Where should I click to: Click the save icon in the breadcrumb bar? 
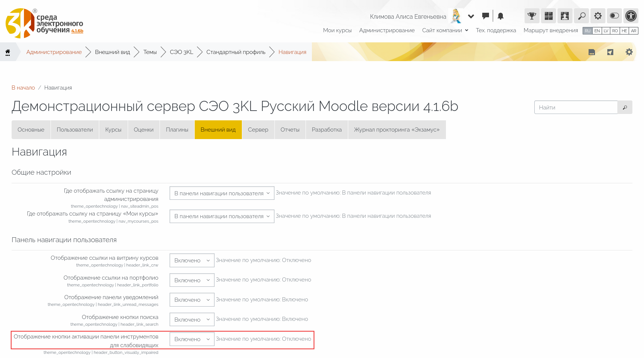click(592, 52)
